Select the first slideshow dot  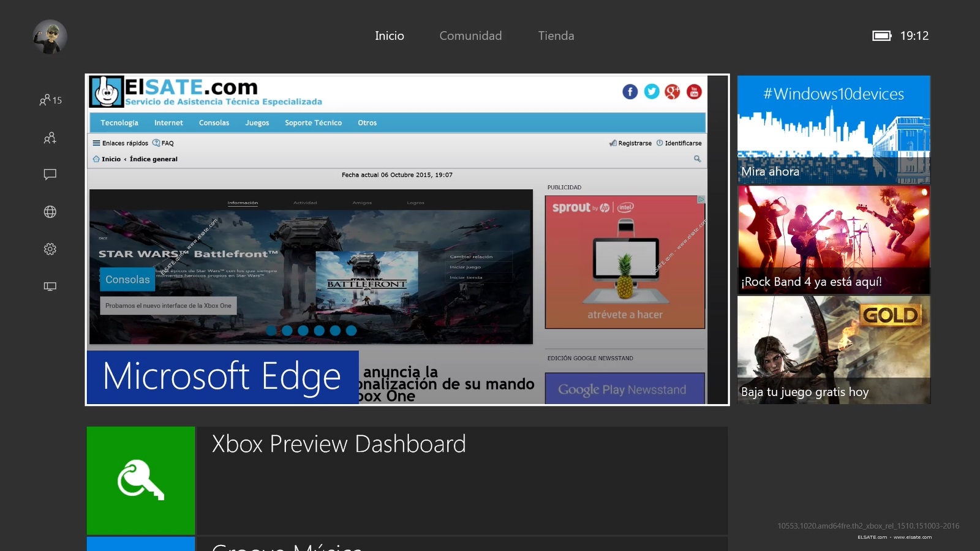click(x=271, y=331)
